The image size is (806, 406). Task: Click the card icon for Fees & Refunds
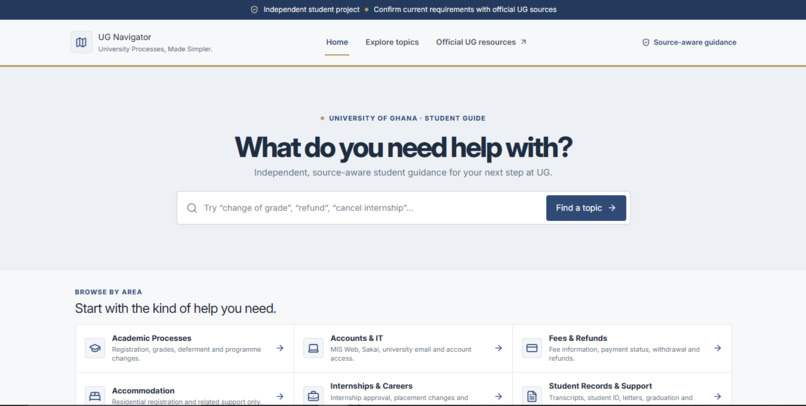pos(532,348)
